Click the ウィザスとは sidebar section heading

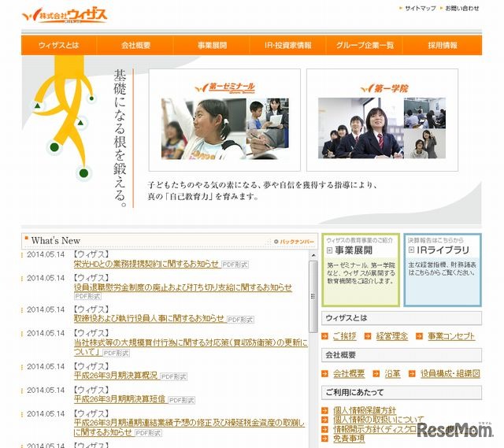[402, 318]
